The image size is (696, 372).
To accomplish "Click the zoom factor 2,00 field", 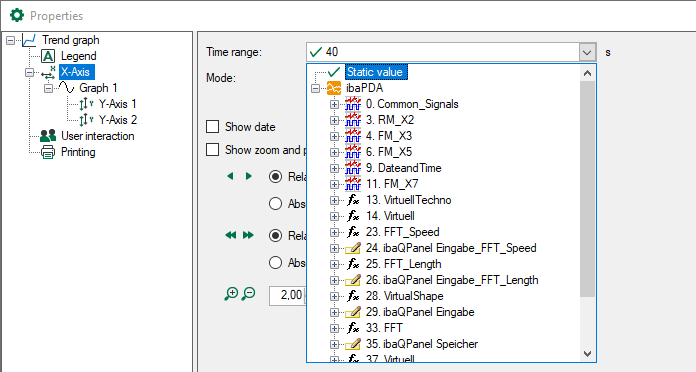I will pos(287,295).
